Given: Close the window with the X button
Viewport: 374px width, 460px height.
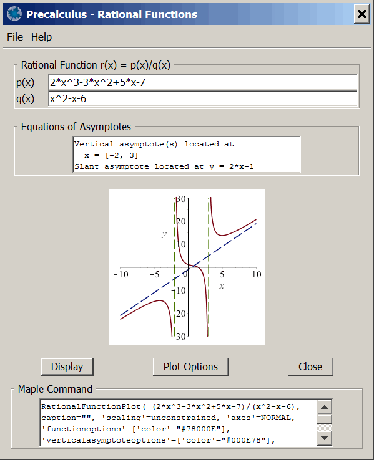Looking at the screenshot, I should pos(362,14).
